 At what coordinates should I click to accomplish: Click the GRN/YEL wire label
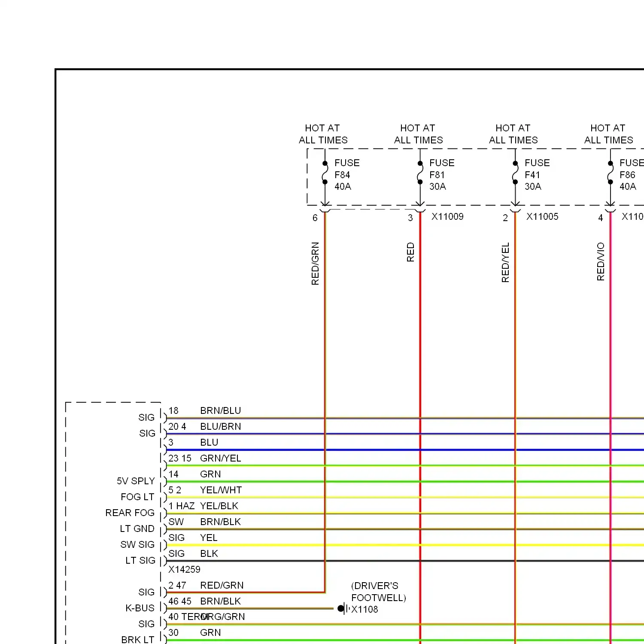(x=221, y=458)
